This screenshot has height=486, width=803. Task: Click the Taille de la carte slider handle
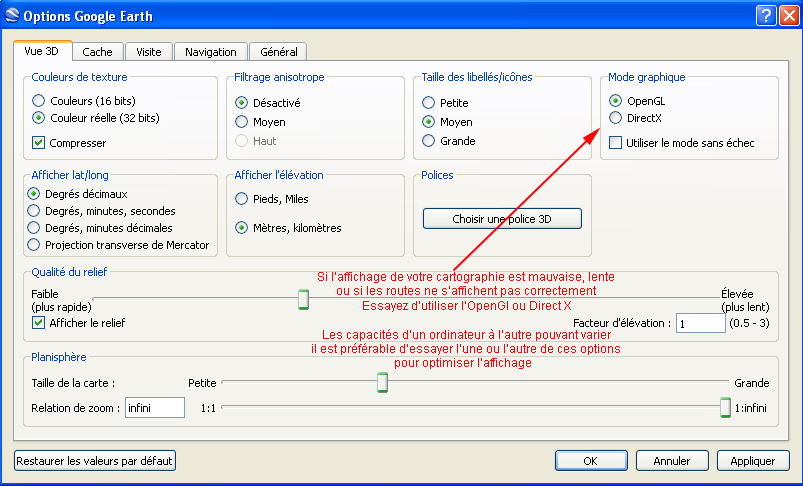coord(382,382)
